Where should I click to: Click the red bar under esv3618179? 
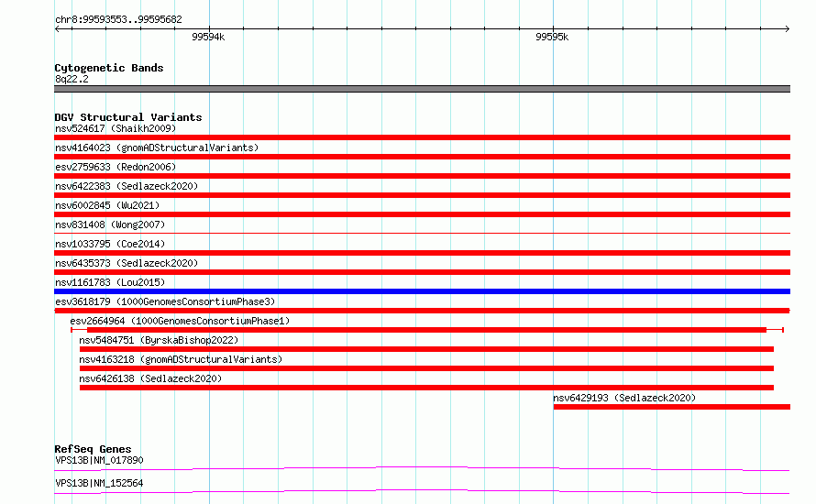[x=422, y=311]
